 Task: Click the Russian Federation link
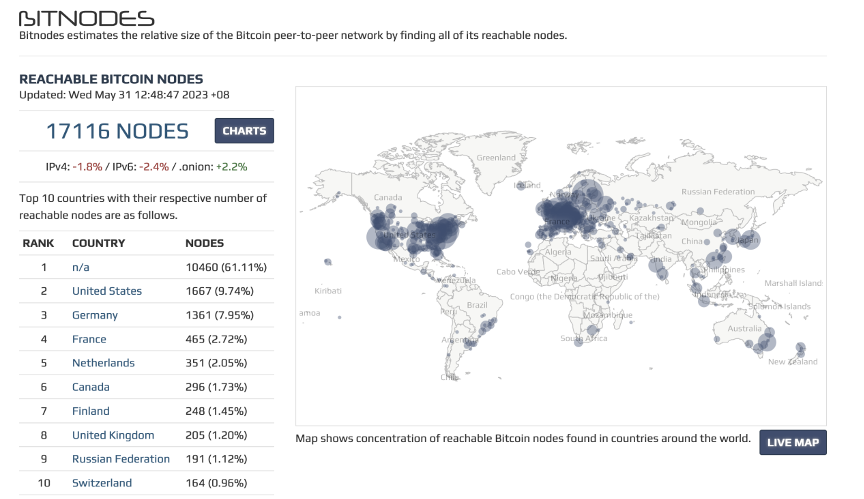(121, 459)
